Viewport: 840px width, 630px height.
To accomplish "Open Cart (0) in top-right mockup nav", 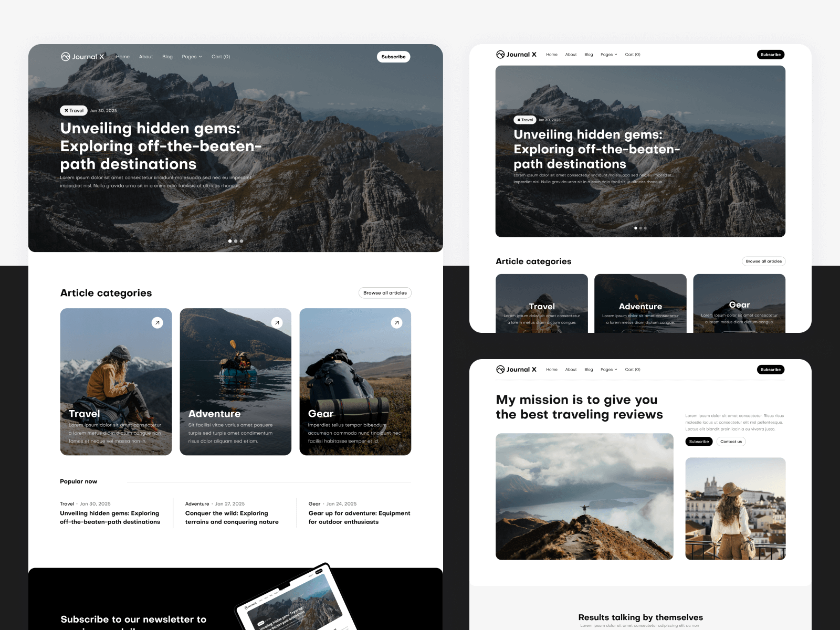I will [x=633, y=55].
